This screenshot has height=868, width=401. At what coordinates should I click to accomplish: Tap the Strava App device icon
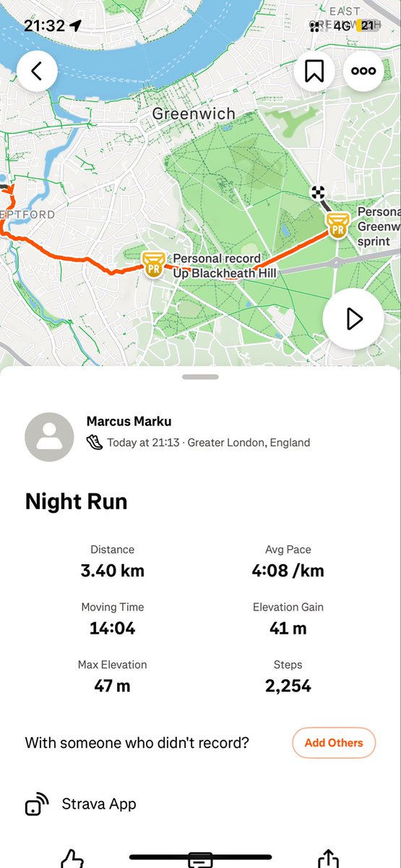(x=37, y=804)
